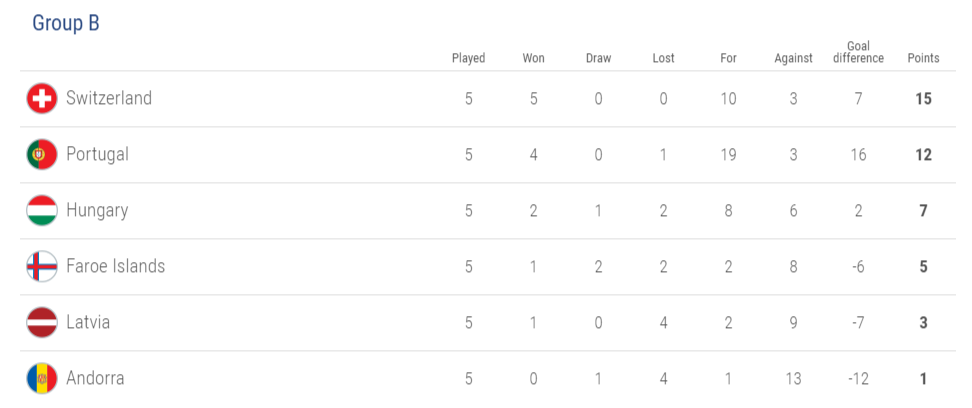972x408 pixels.
Task: Click the Goal difference column header
Action: point(858,52)
